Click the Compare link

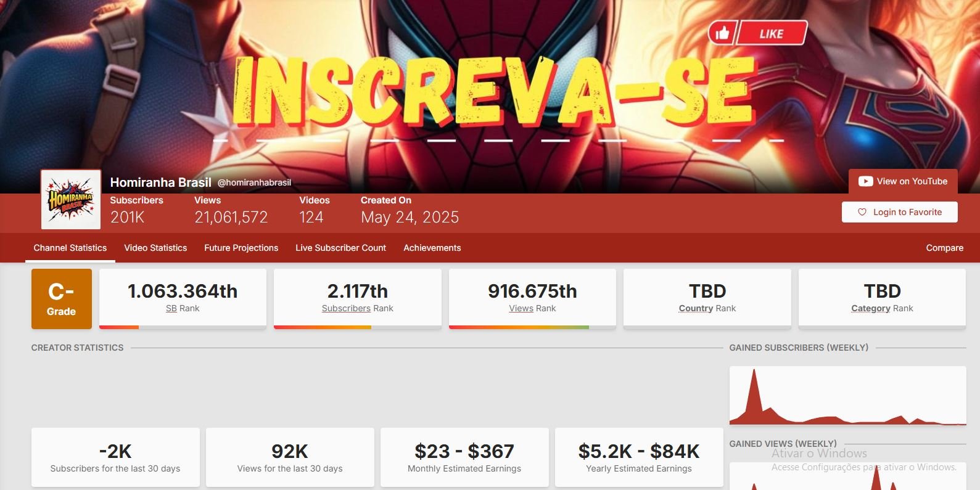pos(944,248)
